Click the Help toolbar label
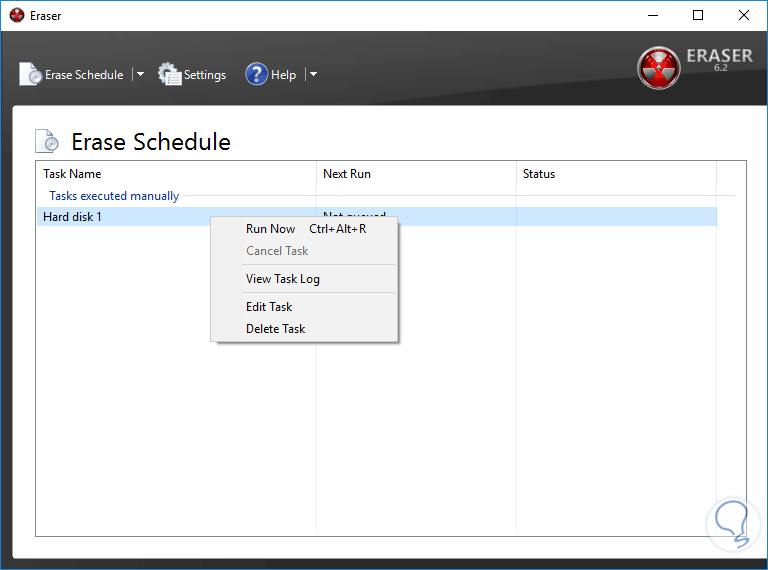Image resolution: width=768 pixels, height=570 pixels. [x=284, y=75]
